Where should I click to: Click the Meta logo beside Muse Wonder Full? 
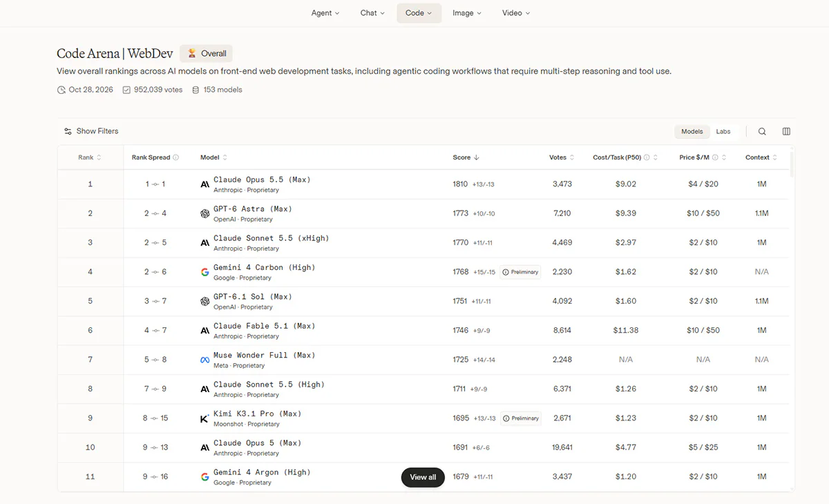coord(204,360)
